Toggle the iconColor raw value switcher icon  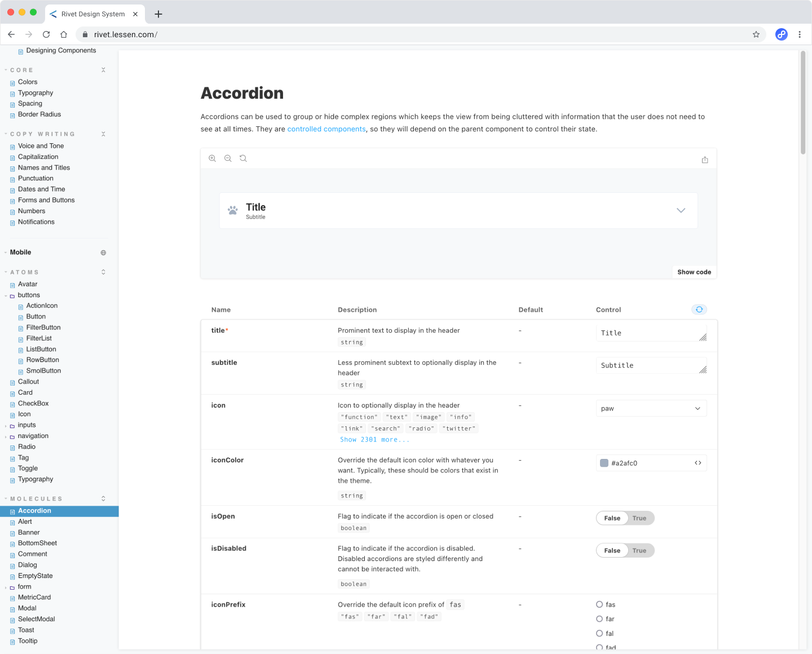(x=698, y=463)
